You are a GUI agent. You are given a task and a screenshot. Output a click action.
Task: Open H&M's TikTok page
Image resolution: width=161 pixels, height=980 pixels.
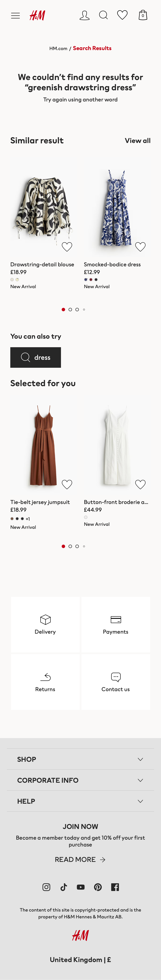63,887
